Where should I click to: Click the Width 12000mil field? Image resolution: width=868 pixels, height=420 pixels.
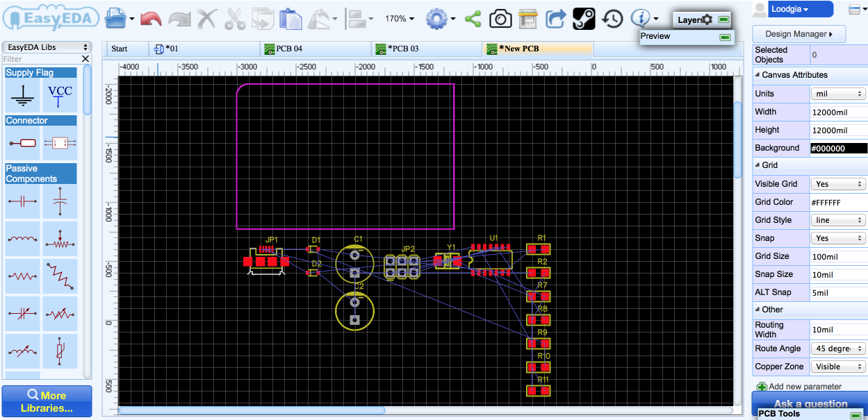[839, 112]
